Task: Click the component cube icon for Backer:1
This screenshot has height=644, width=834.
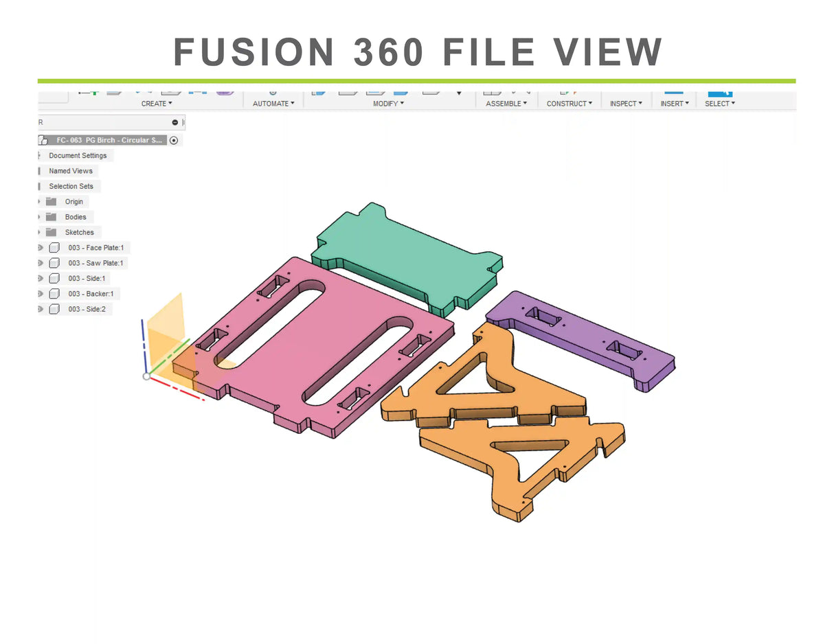Action: click(54, 294)
